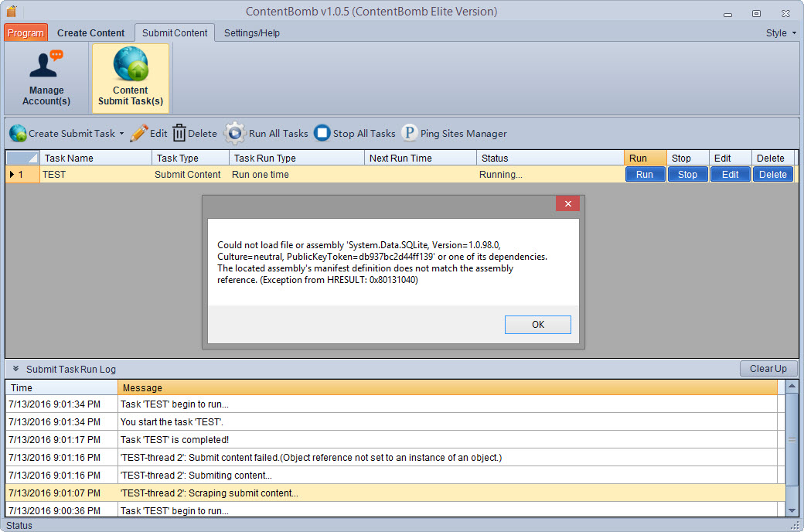The width and height of the screenshot is (804, 532).
Task: Click the Manage Account(s) icon
Action: pyautogui.click(x=46, y=66)
